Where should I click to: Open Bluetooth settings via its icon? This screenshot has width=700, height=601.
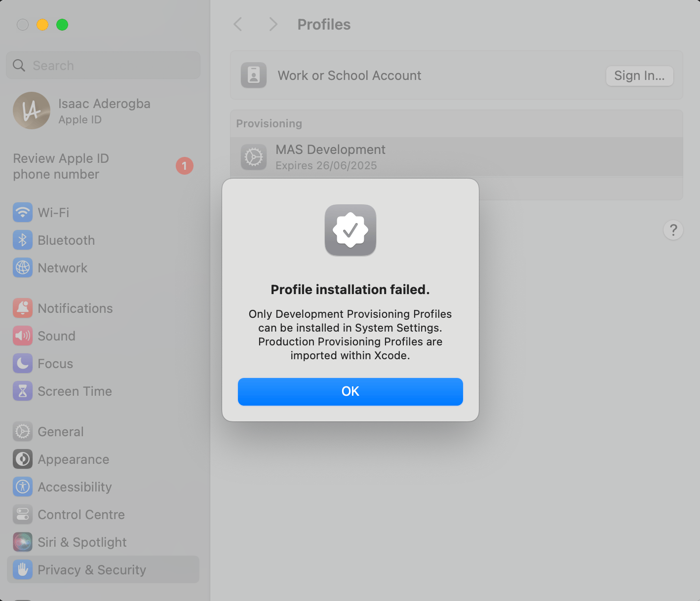tap(22, 240)
